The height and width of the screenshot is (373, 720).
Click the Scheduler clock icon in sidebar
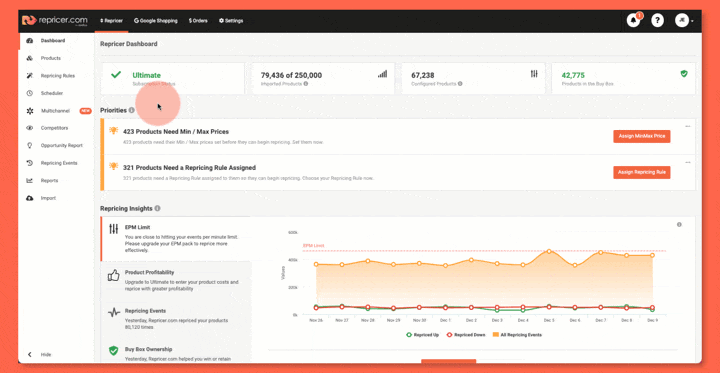click(30, 93)
